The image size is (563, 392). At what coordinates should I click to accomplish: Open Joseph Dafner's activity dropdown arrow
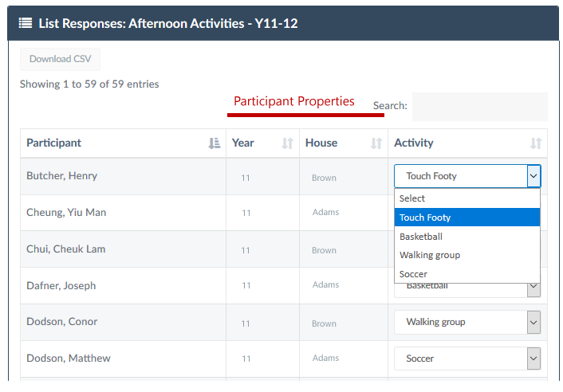click(533, 288)
